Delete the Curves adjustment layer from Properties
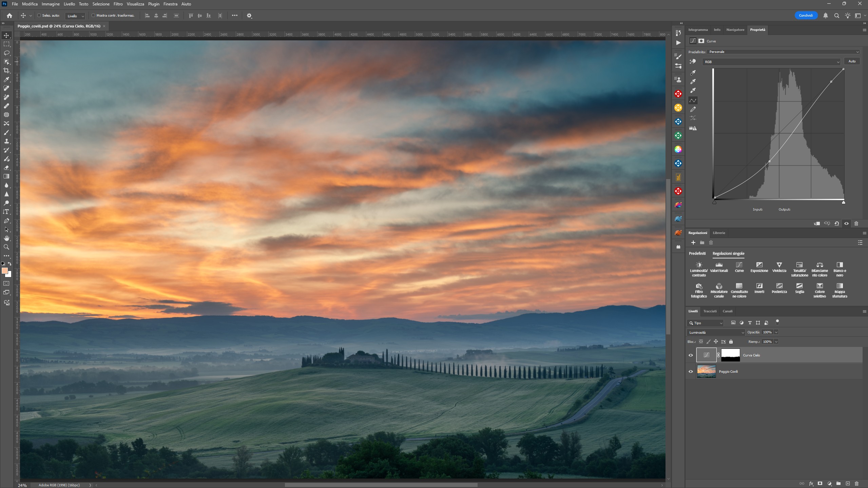The width and height of the screenshot is (868, 488). pyautogui.click(x=856, y=223)
